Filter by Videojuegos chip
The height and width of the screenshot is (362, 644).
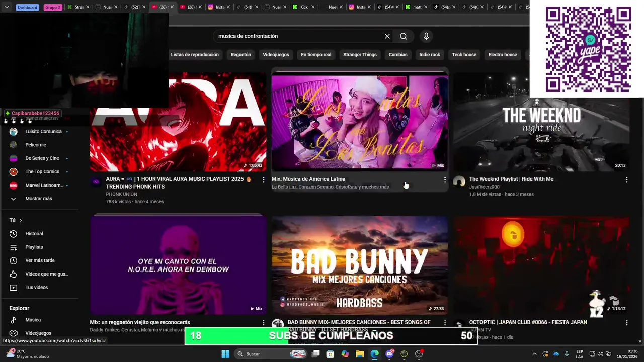coord(276,55)
